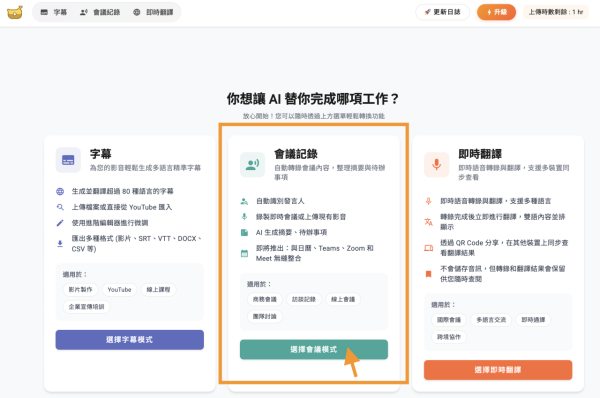Click the lightning icon in the 升級 button
Screen dimensions: 600x398
click(x=489, y=12)
